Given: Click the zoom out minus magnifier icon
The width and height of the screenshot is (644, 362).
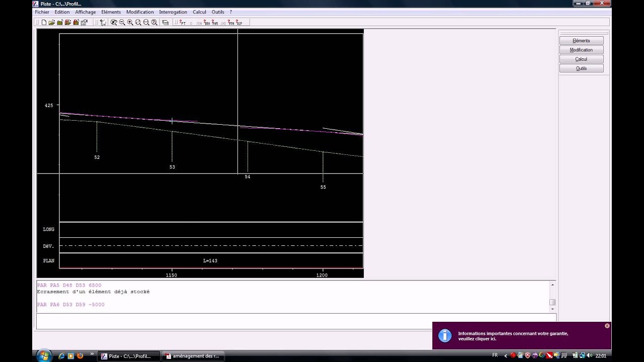Looking at the screenshot, I should click(122, 22).
